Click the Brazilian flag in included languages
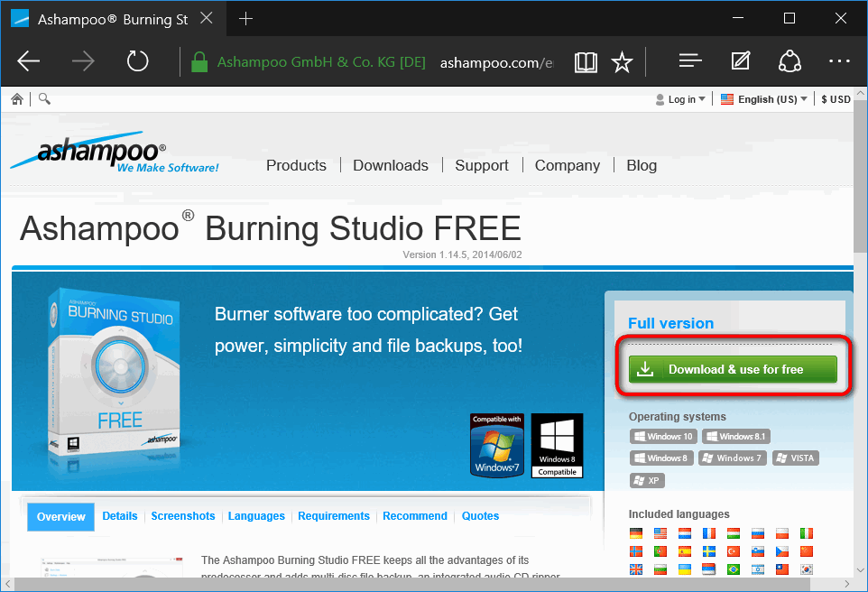 (734, 569)
